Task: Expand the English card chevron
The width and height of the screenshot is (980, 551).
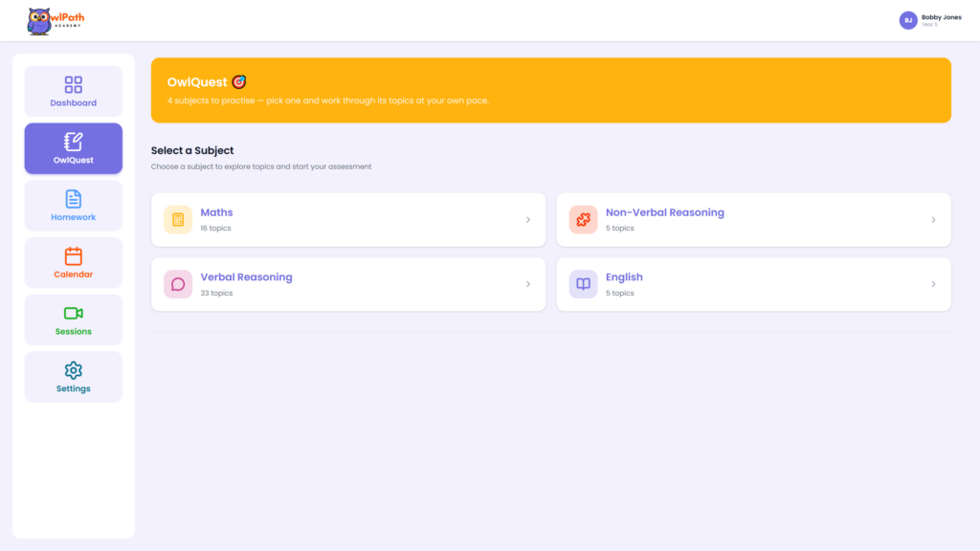Action: coord(933,284)
